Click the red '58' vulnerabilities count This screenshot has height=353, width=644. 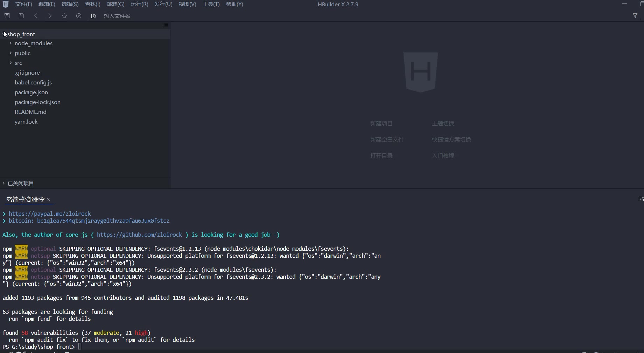click(x=24, y=333)
